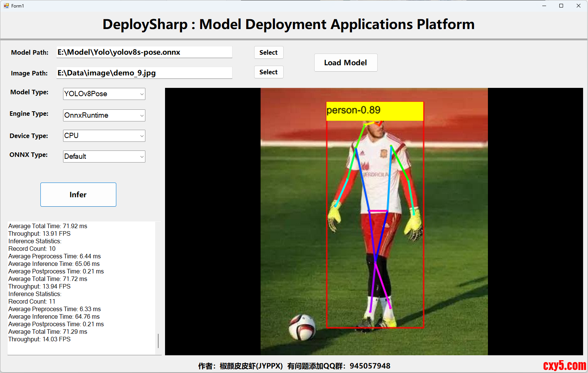The height and width of the screenshot is (373, 588).
Task: Run inference with the Infer button
Action: [78, 195]
